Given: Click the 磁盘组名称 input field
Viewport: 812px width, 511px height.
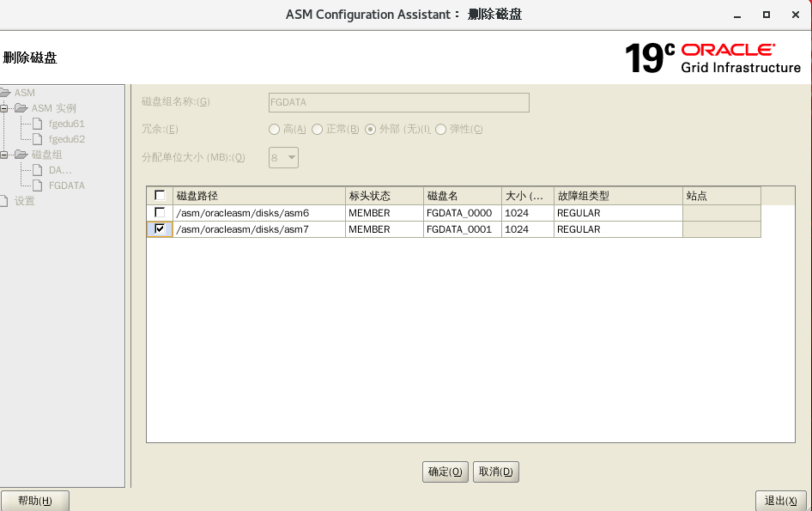Looking at the screenshot, I should pos(399,102).
